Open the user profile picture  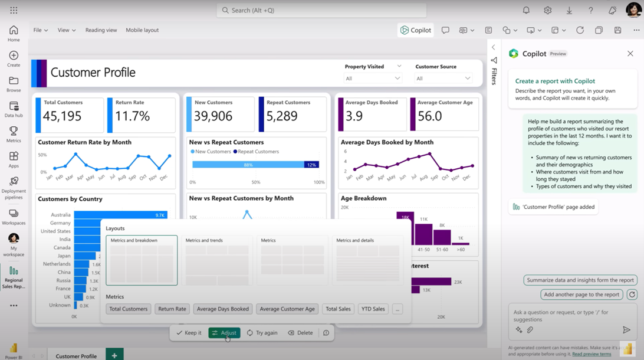click(633, 10)
